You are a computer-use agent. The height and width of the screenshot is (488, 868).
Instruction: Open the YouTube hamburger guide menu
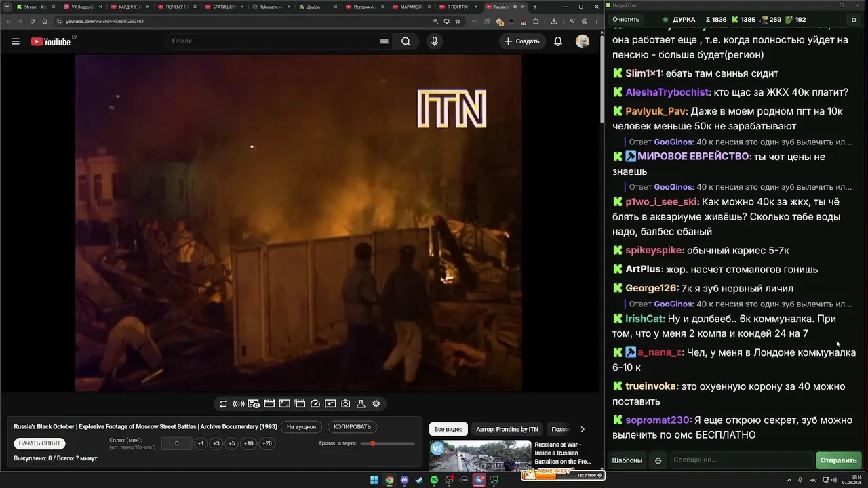(16, 41)
